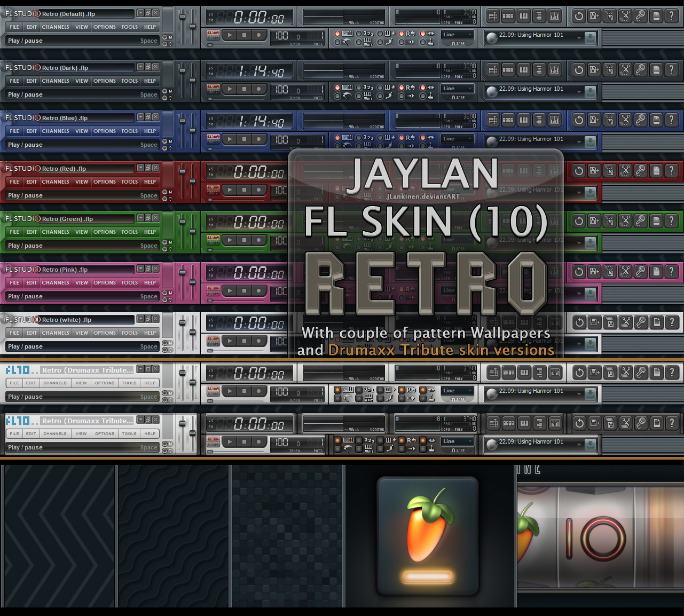Toggle auto scroll arrow in Retro (Default)
684x616 pixels.
[406, 42]
